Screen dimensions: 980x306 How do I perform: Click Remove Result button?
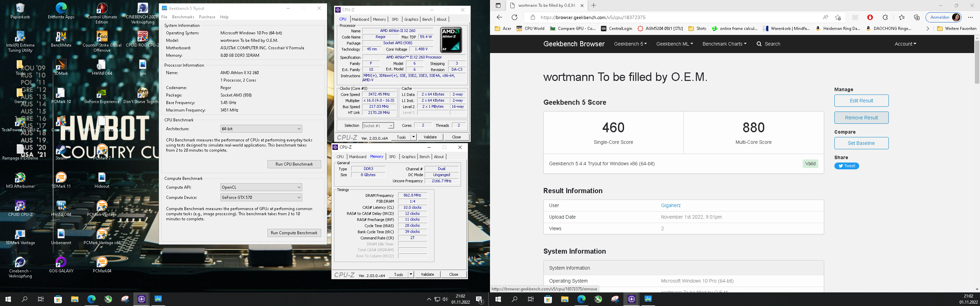tap(861, 117)
